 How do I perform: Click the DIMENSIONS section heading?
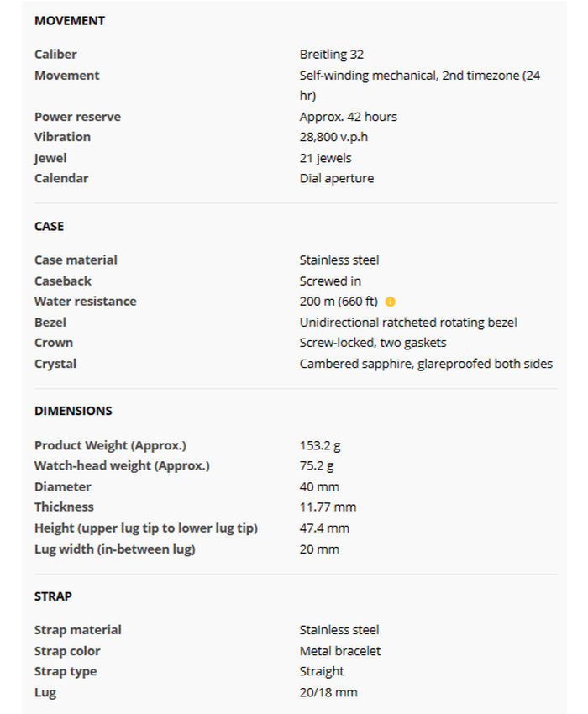pyautogui.click(x=73, y=411)
